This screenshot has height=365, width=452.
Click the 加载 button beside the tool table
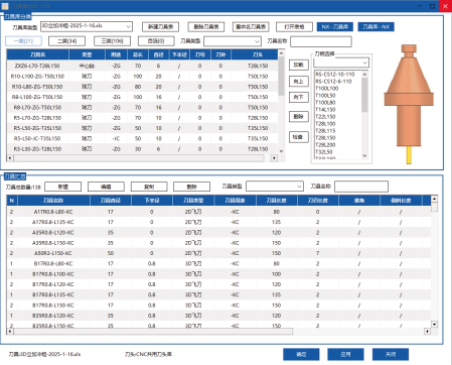click(299, 65)
